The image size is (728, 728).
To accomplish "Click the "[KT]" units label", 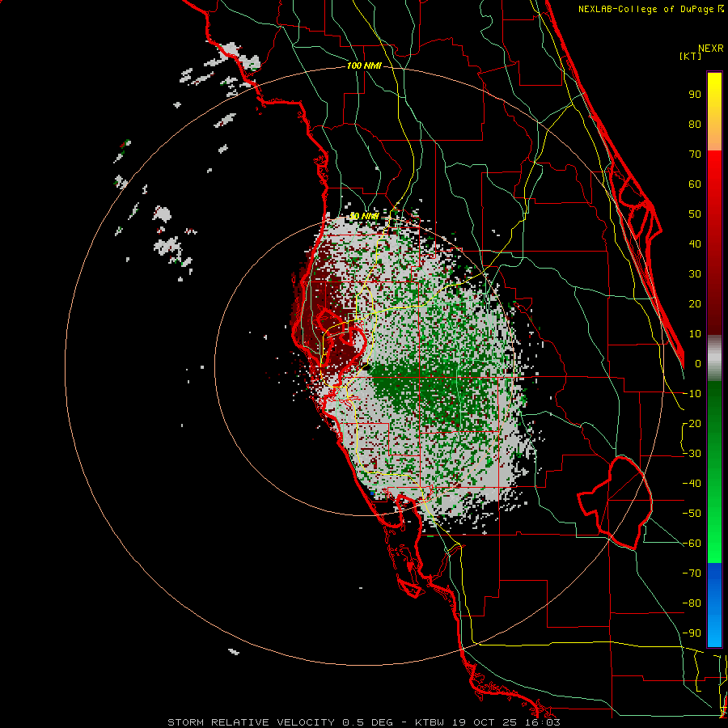I will 691,56.
